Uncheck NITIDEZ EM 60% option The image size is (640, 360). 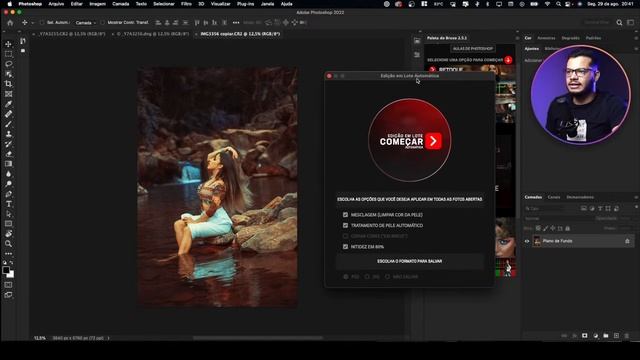345,247
